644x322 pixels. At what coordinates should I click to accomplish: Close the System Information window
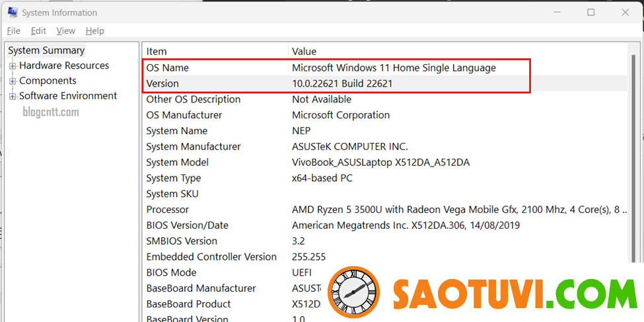[x=625, y=13]
